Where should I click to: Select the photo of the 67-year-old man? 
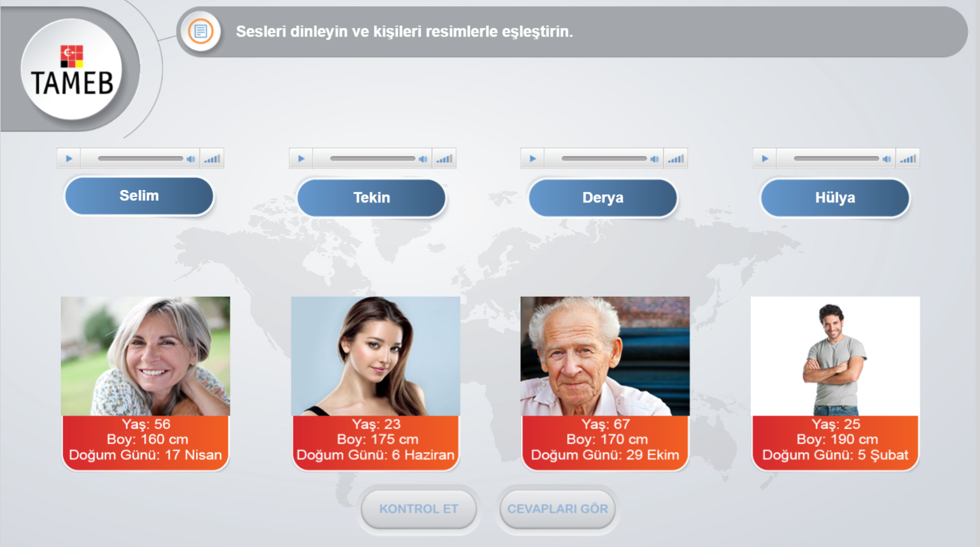tap(605, 356)
